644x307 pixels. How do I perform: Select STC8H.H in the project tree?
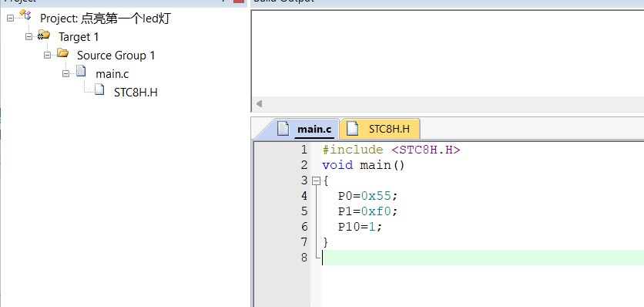[136, 93]
